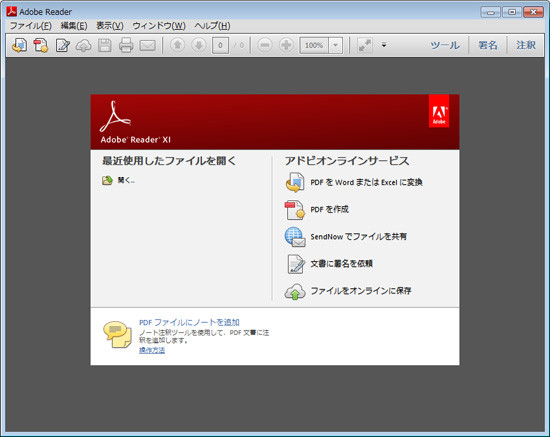Image resolution: width=550 pixels, height=437 pixels.
Task: Click the convert PDF icon in online services
Action: tap(295, 182)
